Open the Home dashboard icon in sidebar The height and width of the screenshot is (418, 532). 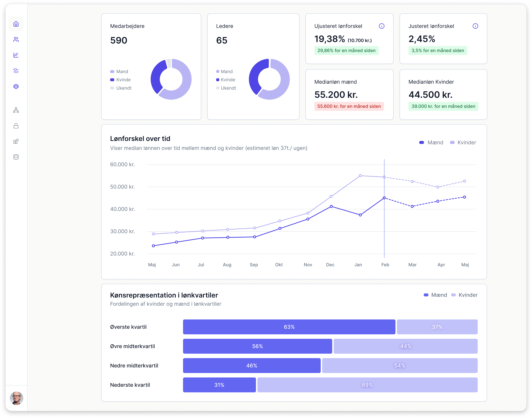click(x=16, y=24)
